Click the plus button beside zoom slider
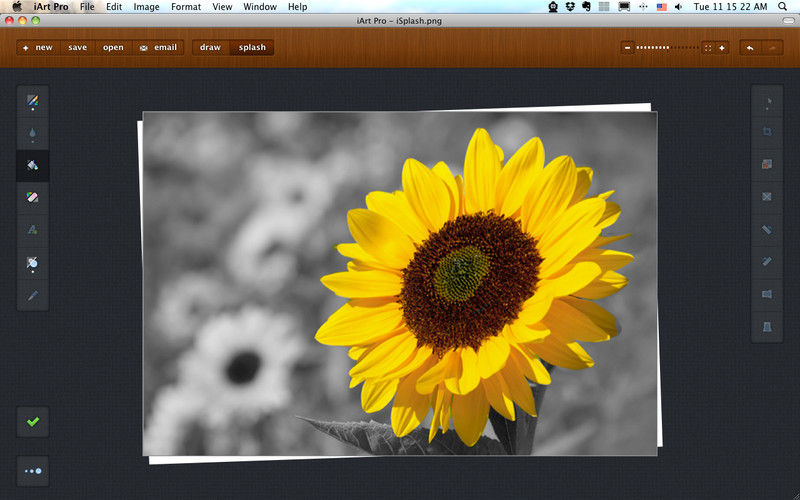 [721, 47]
